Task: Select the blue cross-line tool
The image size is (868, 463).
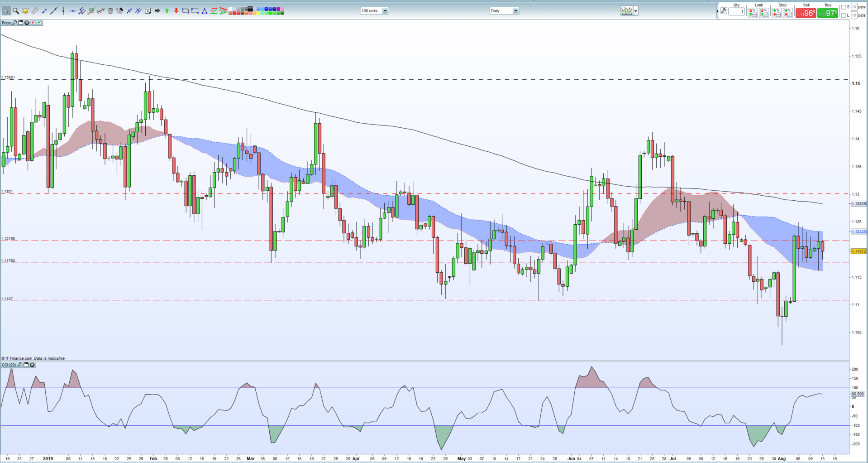Action: [x=129, y=11]
